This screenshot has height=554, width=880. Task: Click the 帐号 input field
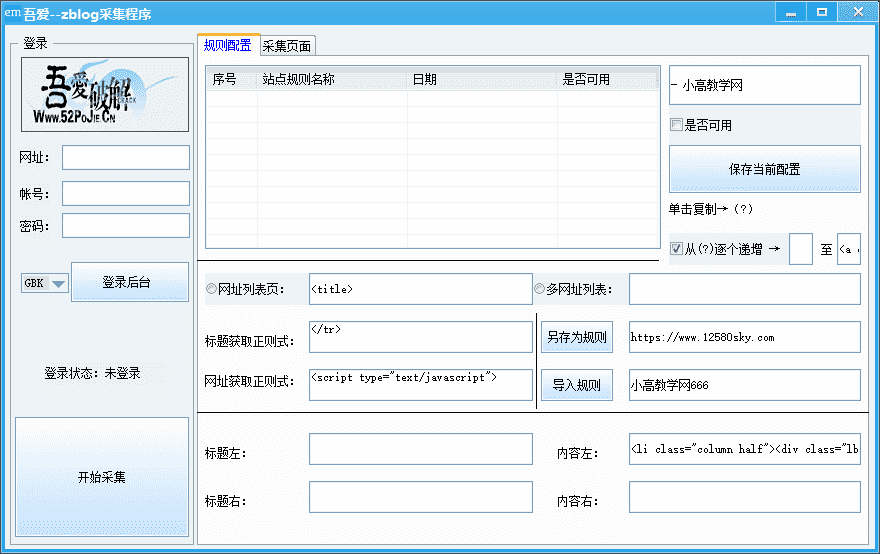click(125, 193)
